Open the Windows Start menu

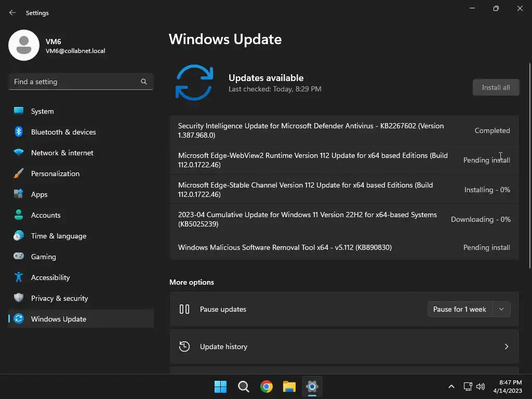220,387
